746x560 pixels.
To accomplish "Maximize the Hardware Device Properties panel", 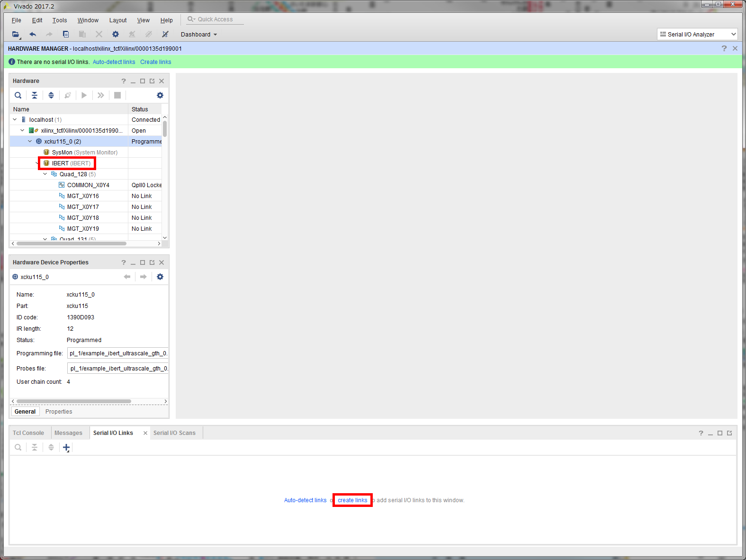I will [143, 262].
